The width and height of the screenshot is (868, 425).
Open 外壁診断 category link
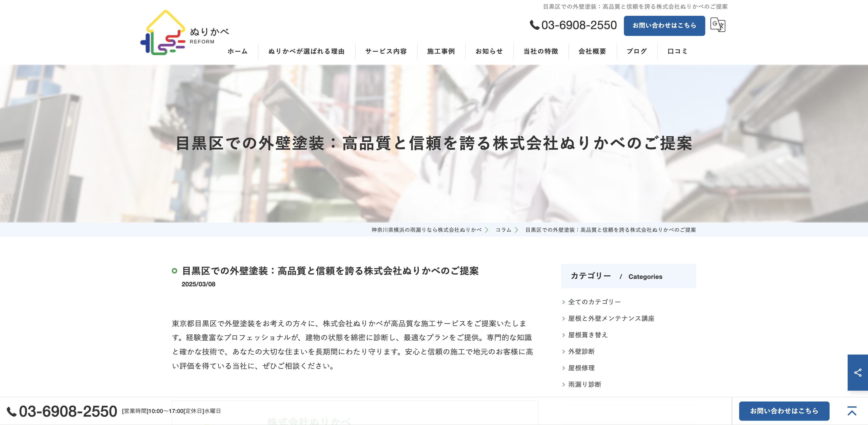point(581,351)
